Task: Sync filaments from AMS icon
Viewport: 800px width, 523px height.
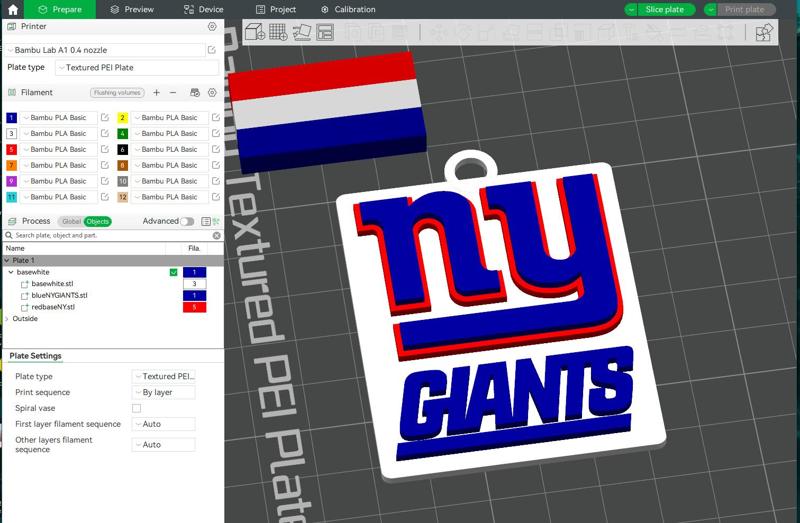Action: coord(195,92)
